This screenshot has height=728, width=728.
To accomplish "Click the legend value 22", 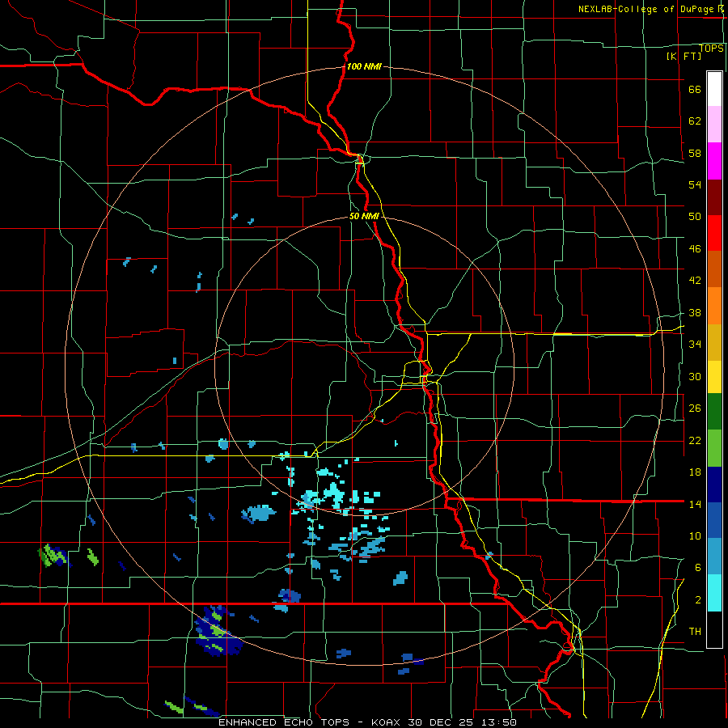I will (695, 440).
